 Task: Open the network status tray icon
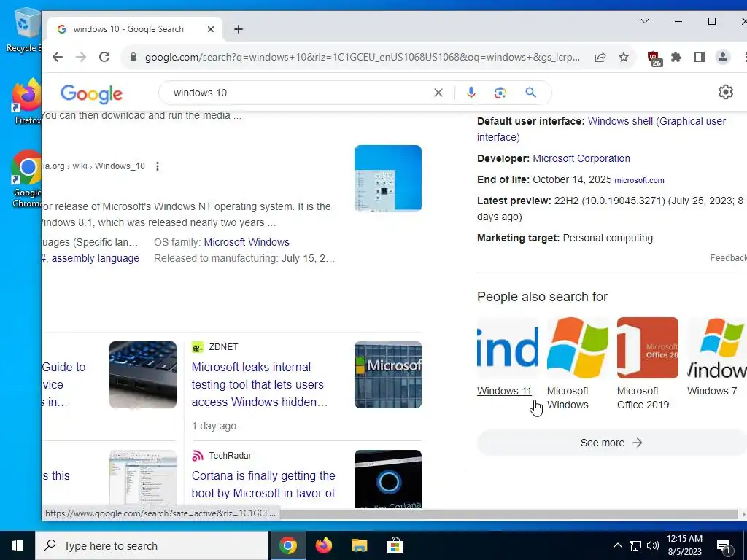click(x=635, y=545)
